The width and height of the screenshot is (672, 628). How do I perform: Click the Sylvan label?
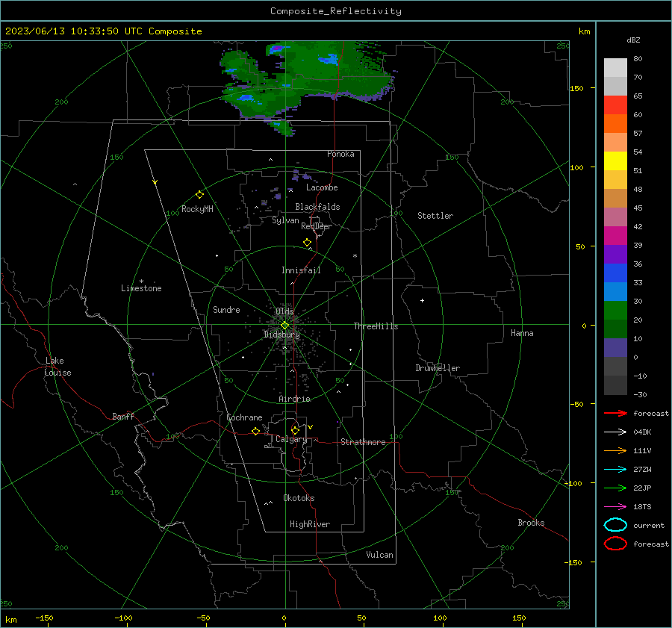click(285, 220)
